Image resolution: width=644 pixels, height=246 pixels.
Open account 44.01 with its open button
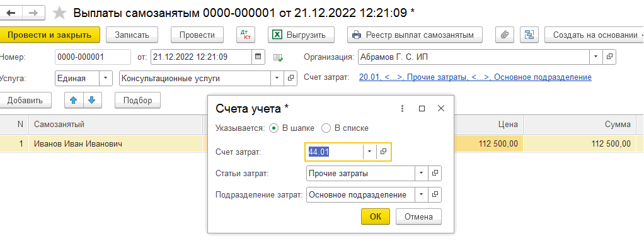point(383,152)
